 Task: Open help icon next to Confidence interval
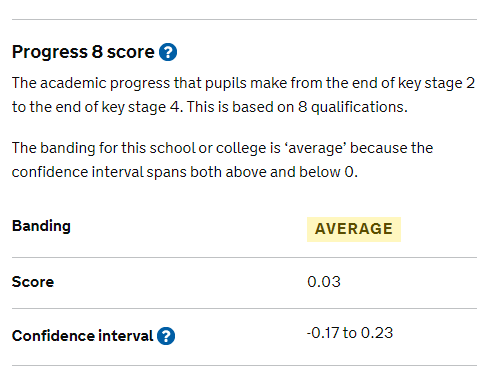[166, 336]
